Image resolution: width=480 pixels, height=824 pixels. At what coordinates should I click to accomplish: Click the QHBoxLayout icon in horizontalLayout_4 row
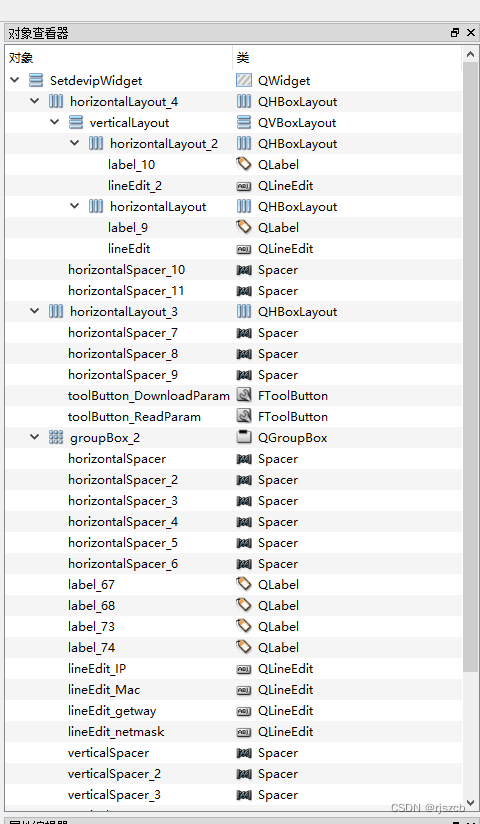[243, 101]
